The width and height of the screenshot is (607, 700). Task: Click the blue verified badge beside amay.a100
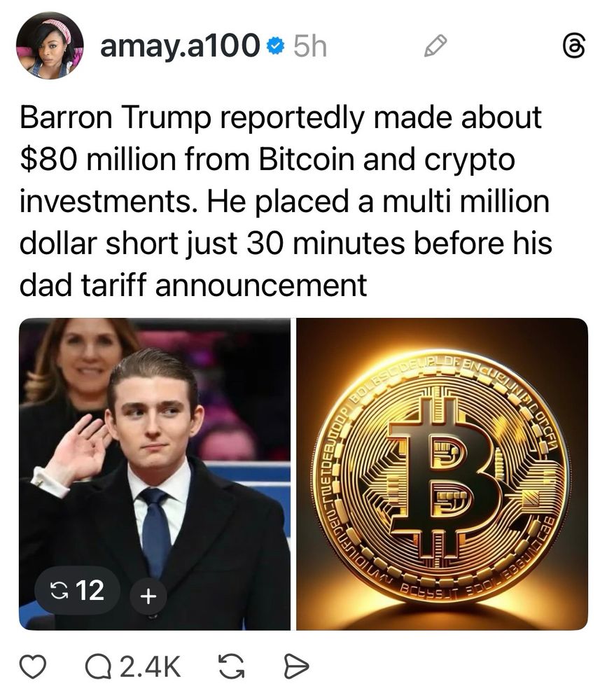[276, 45]
